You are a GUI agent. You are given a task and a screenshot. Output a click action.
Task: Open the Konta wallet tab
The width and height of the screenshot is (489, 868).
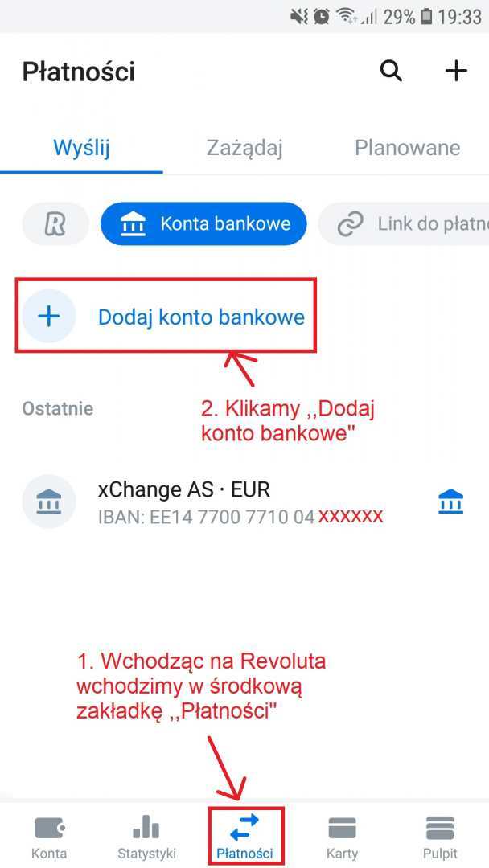49,837
